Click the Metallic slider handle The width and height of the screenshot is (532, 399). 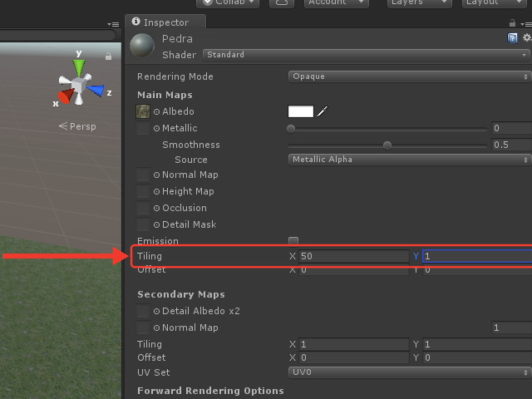pyautogui.click(x=291, y=129)
